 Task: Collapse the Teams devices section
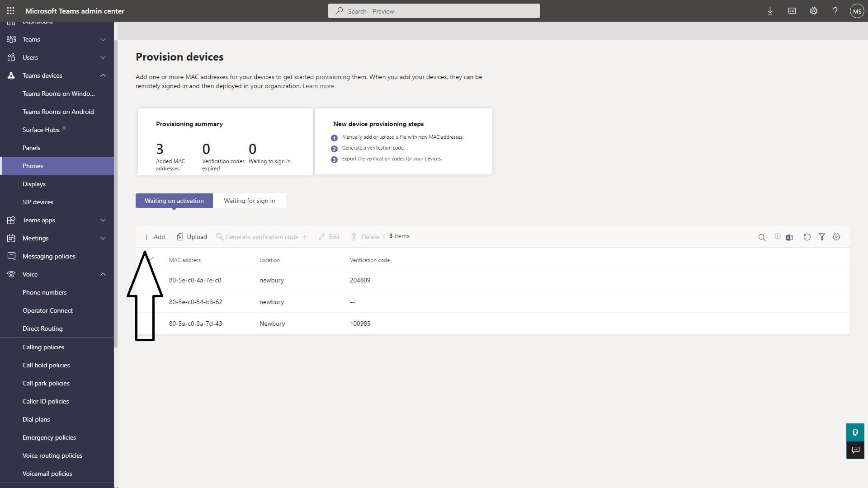(x=103, y=75)
